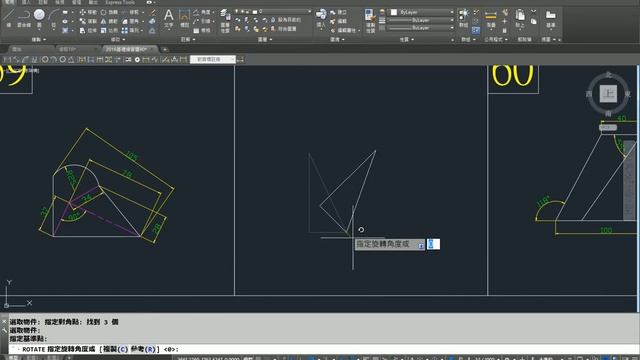Viewport: 640px width, 360px height.
Task: Open the Home ribbon tab
Action: pos(9,2)
